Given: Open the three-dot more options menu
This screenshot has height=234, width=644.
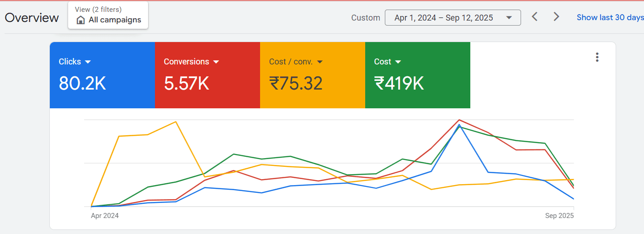Looking at the screenshot, I should [x=597, y=57].
